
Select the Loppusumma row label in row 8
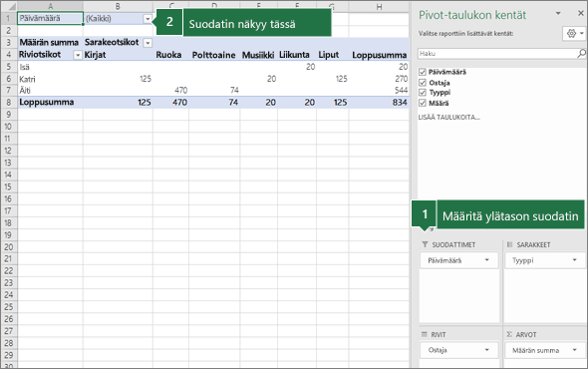50,102
